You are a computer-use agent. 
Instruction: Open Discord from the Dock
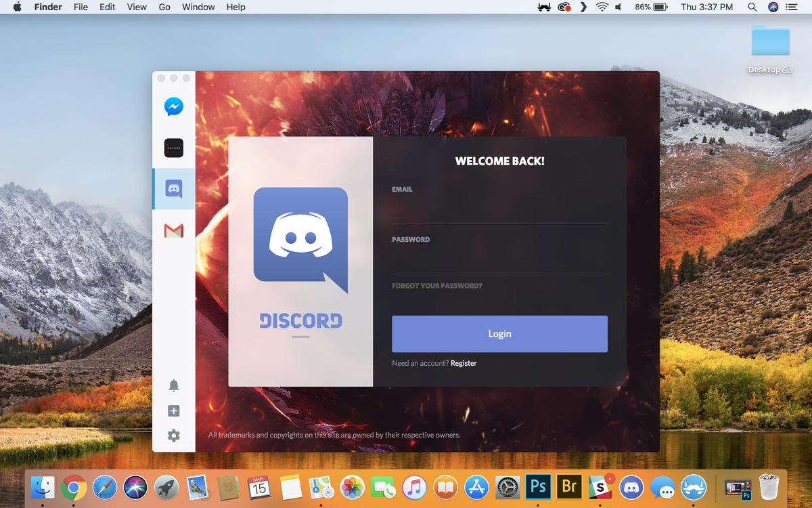pos(631,486)
